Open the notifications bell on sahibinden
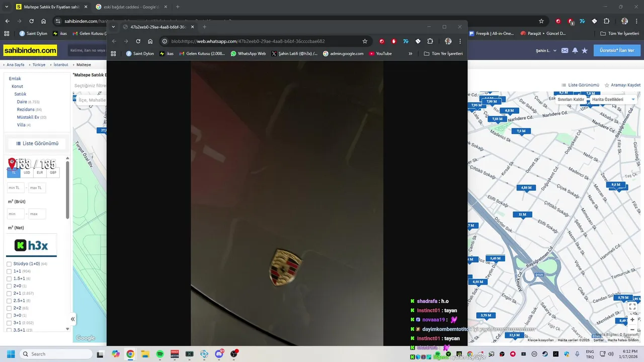The image size is (644, 362). [575, 50]
